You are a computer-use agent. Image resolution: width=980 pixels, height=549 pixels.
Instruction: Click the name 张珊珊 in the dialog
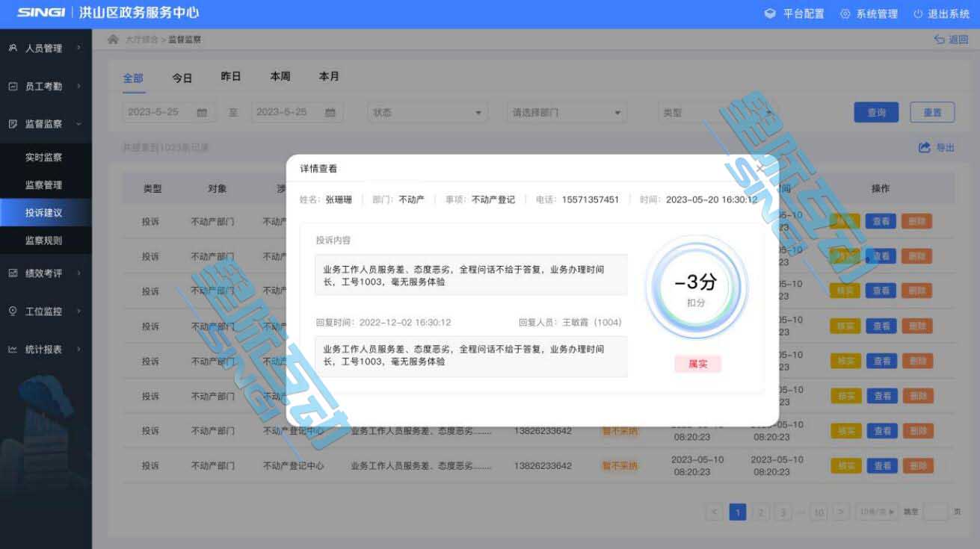coord(339,199)
